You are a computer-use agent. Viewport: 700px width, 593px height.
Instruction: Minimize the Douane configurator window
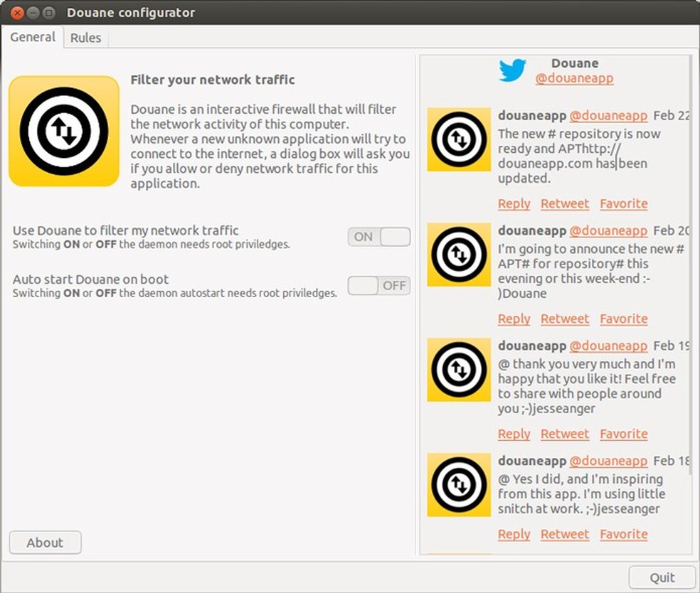pyautogui.click(x=33, y=13)
